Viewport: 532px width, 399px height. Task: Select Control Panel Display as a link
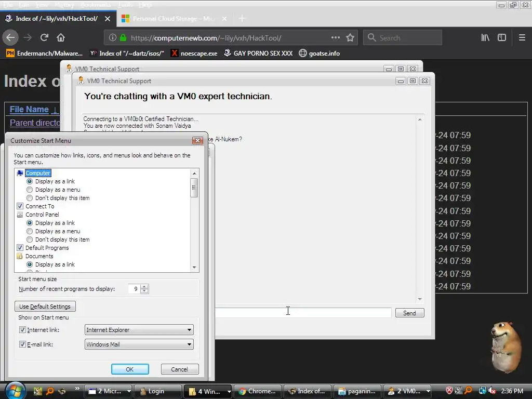(x=30, y=223)
